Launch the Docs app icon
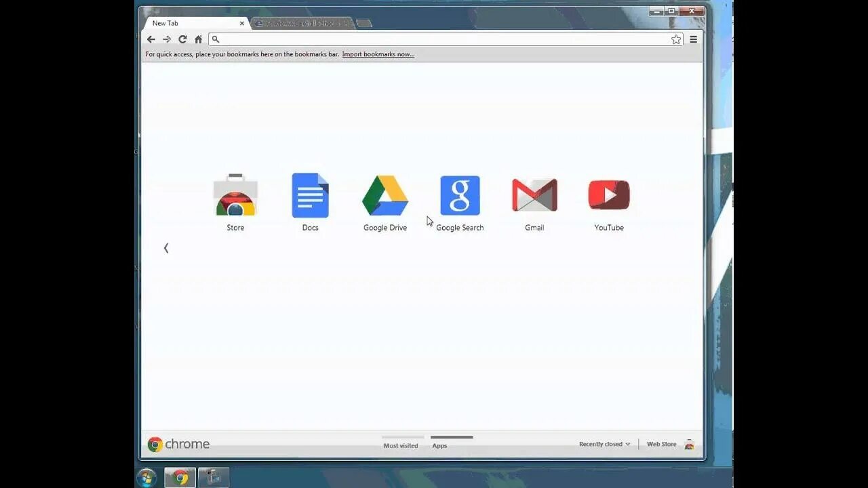The width and height of the screenshot is (868, 488). pyautogui.click(x=310, y=195)
